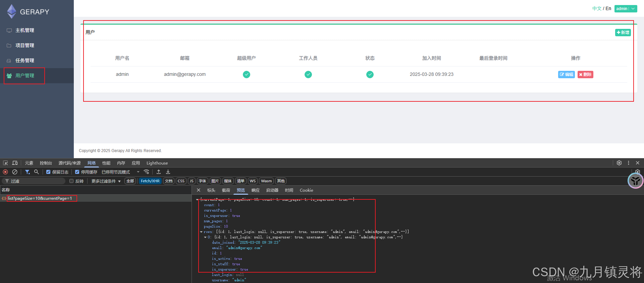Collapse the rows array in preview

(201, 232)
